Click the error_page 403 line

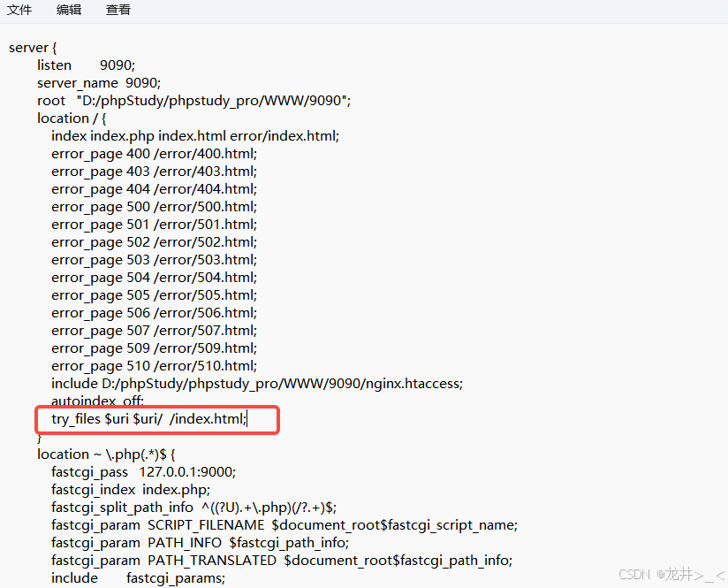(x=154, y=171)
